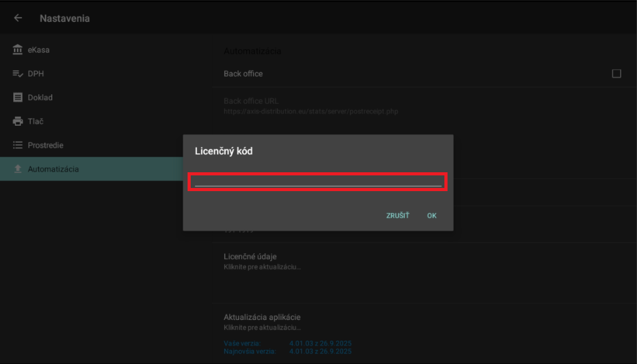The width and height of the screenshot is (637, 364).
Task: Click the Doklad receipt icon
Action: [18, 97]
